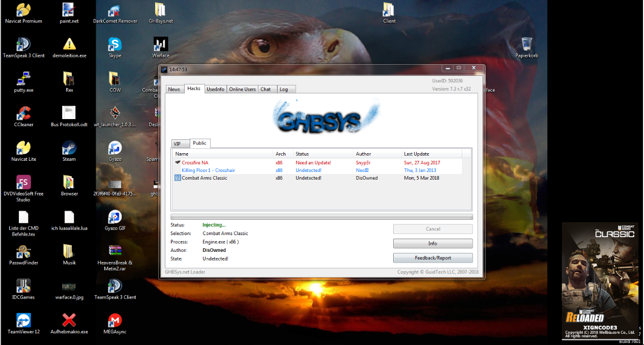This screenshot has height=345, width=644.
Task: Select demoleition.exe warning icon
Action: click(69, 48)
